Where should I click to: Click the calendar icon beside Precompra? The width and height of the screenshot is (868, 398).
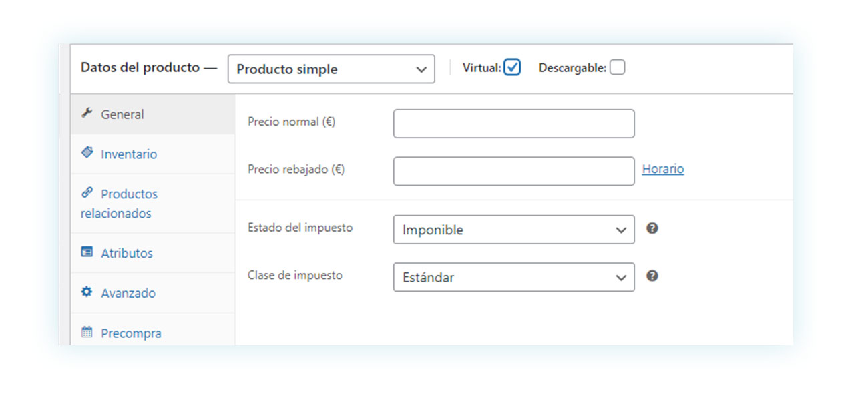87,332
